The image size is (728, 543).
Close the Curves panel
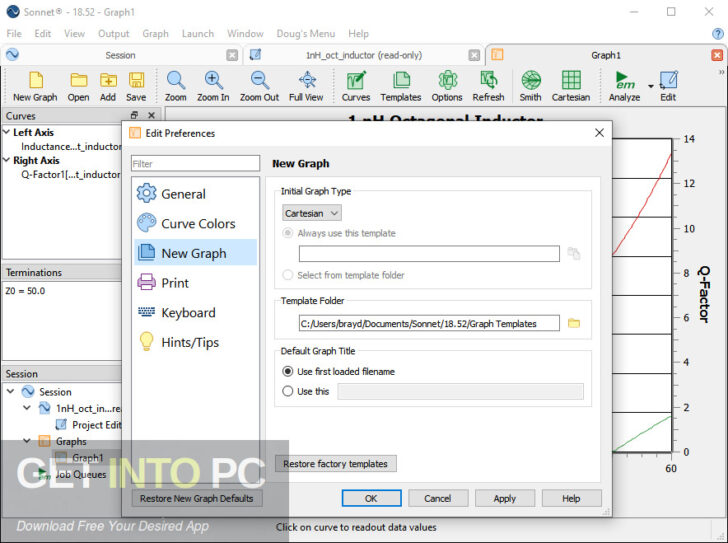(151, 115)
